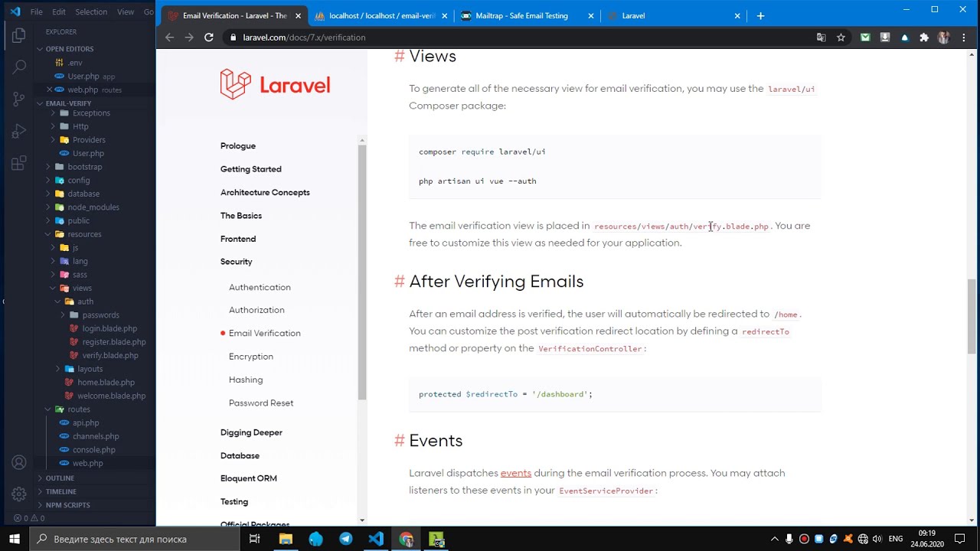Bookmark this page with the star icon
The image size is (980, 551).
(841, 37)
